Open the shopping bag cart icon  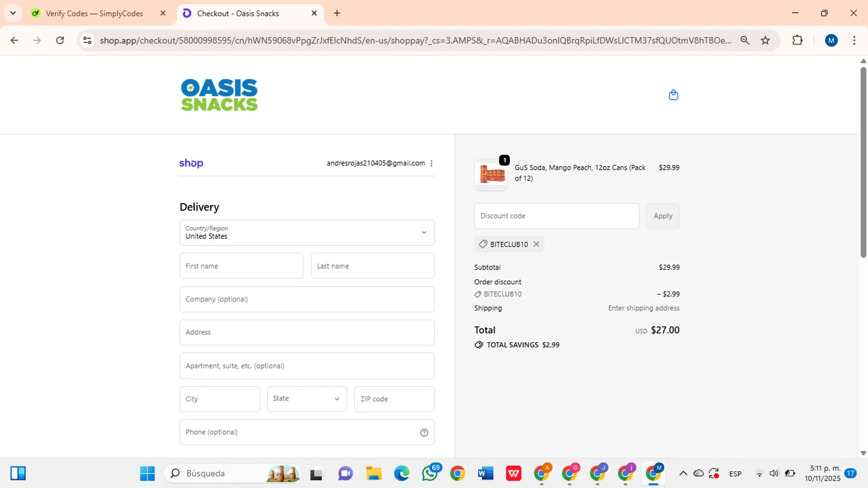click(x=673, y=95)
